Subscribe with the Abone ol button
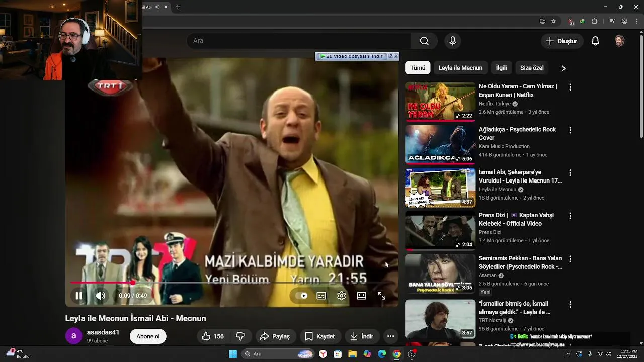644x362 pixels. pyautogui.click(x=148, y=336)
